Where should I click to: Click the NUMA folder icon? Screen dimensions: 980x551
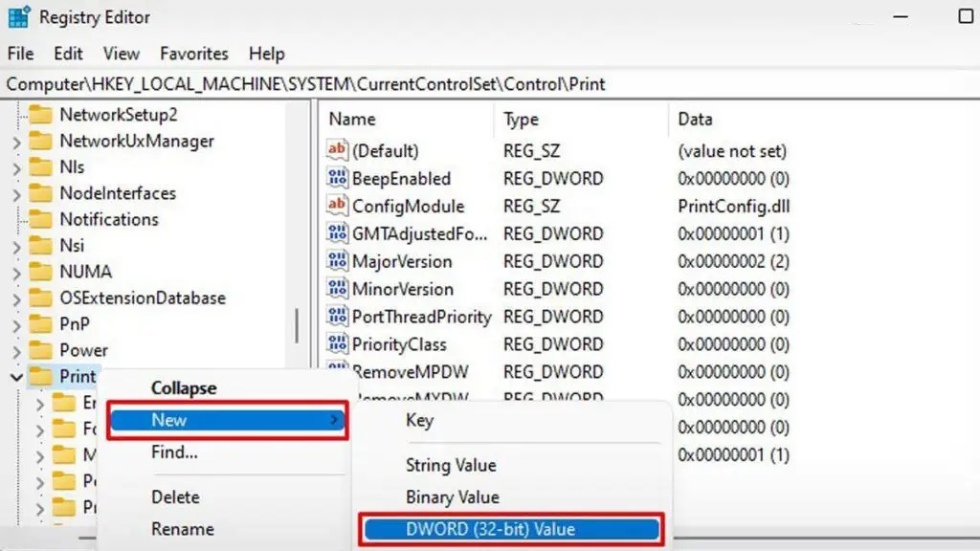40,272
